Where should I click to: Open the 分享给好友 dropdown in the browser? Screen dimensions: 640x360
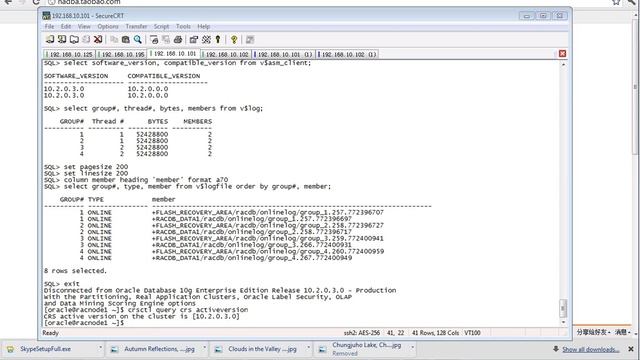593,332
